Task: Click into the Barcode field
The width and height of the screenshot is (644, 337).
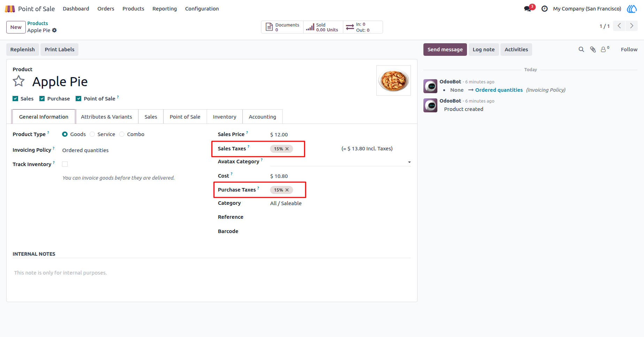Action: tap(340, 232)
